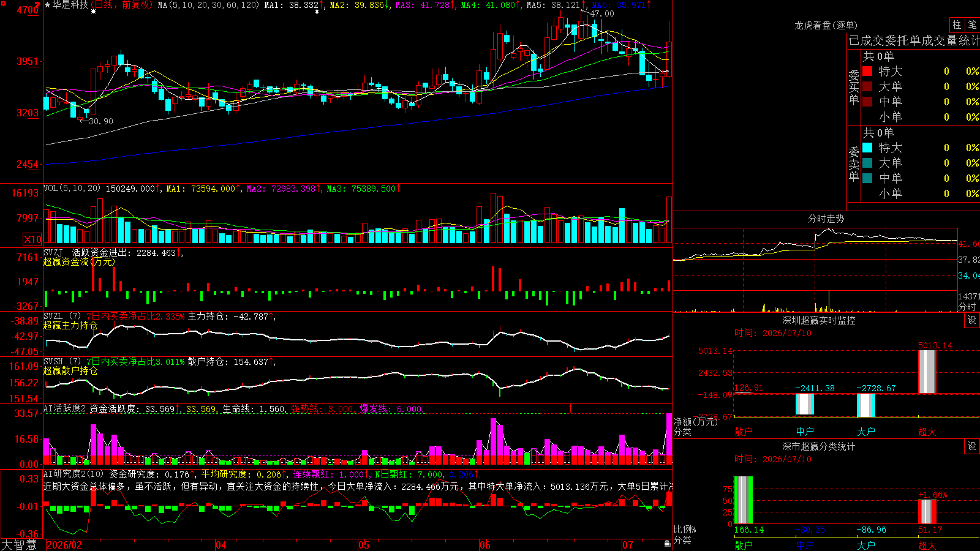Click the MA(5,10,20,30,60,120) indicator label

pyautogui.click(x=209, y=5)
